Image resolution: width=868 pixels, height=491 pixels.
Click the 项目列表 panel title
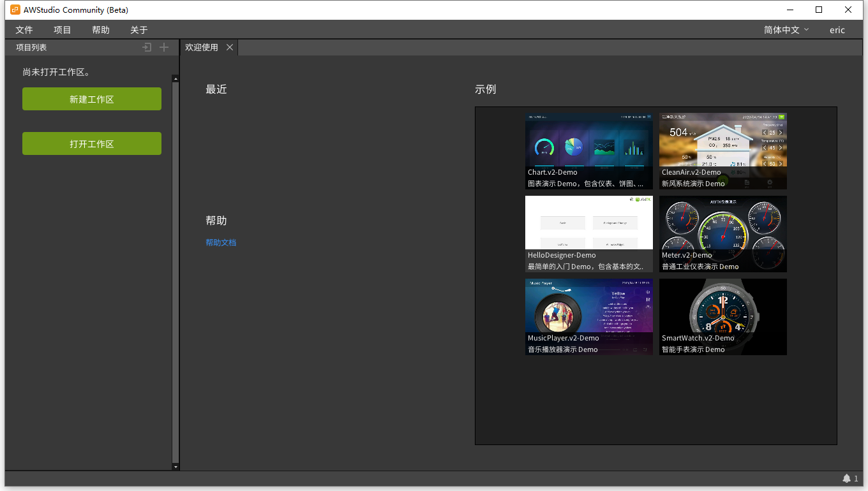(x=31, y=47)
